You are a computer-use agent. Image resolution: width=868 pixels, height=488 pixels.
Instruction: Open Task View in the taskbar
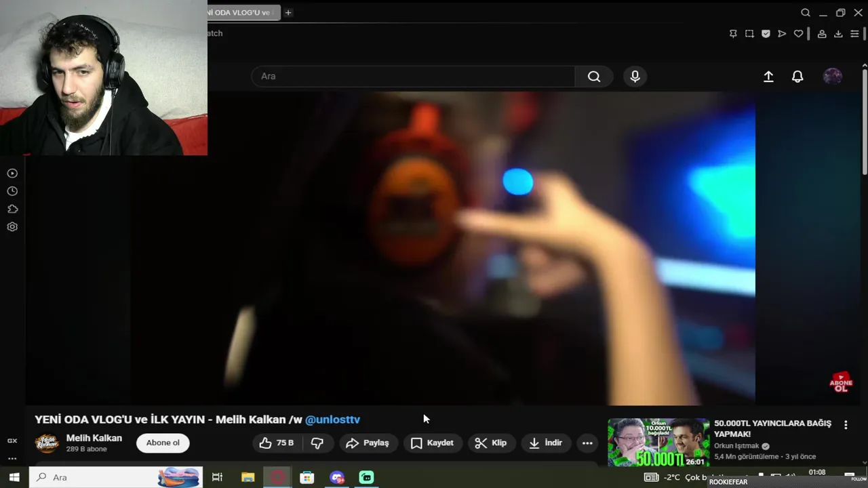tap(217, 477)
